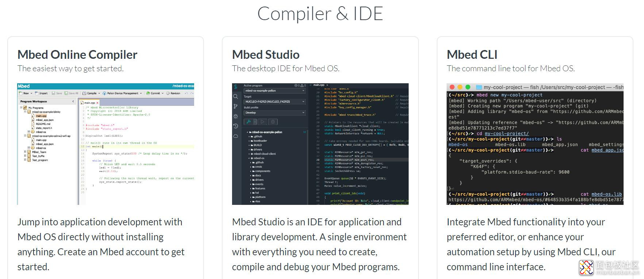Collapse the My Programs tree node
This screenshot has height=279, width=644.
point(21,107)
